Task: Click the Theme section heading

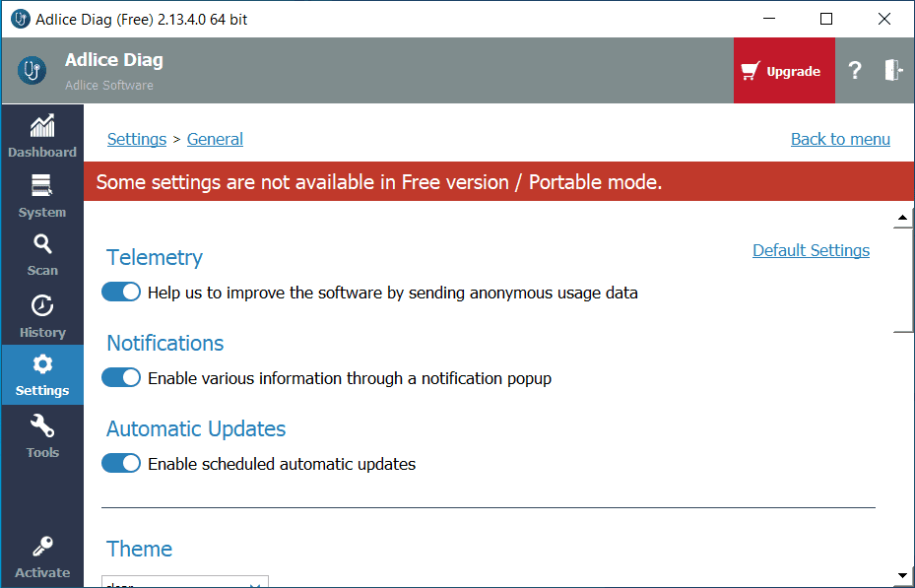Action: [140, 549]
